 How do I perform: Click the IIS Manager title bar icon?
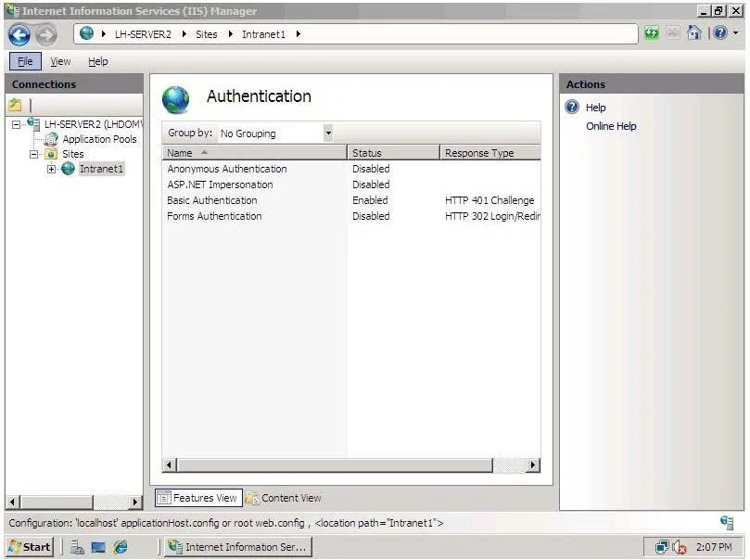click(12, 10)
